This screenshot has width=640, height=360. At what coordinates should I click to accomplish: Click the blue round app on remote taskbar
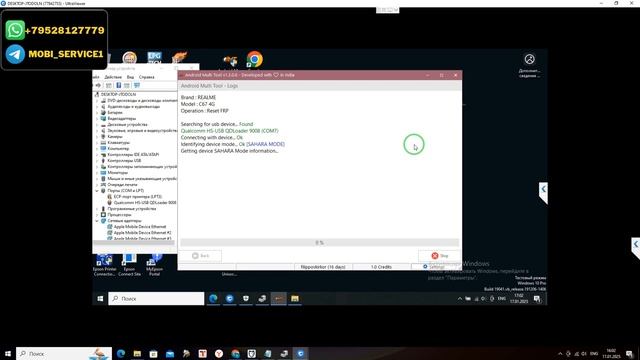click(229, 299)
